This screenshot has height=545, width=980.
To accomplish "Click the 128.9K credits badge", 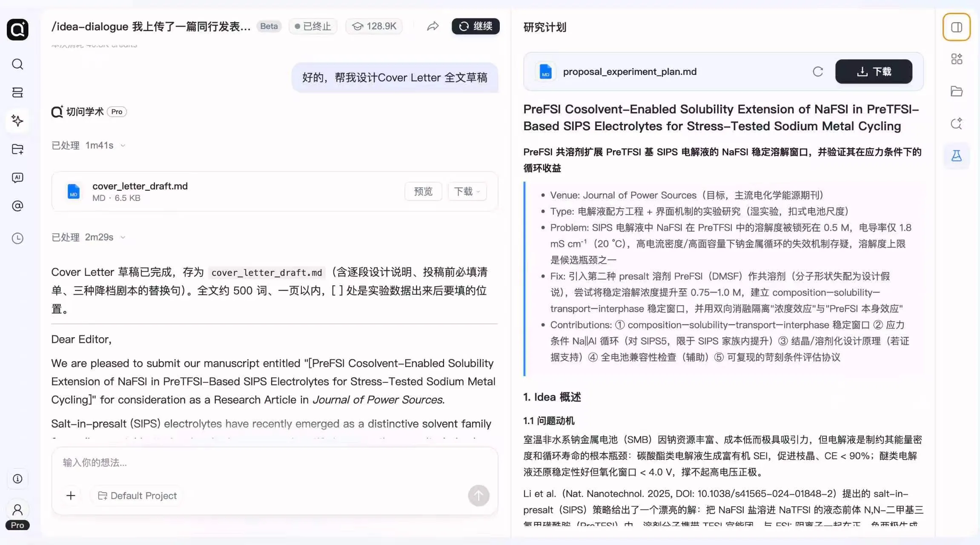I will tap(374, 26).
